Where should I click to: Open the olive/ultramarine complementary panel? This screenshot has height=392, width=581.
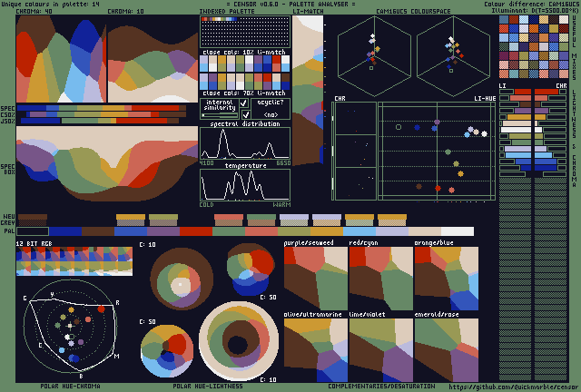[x=316, y=350]
